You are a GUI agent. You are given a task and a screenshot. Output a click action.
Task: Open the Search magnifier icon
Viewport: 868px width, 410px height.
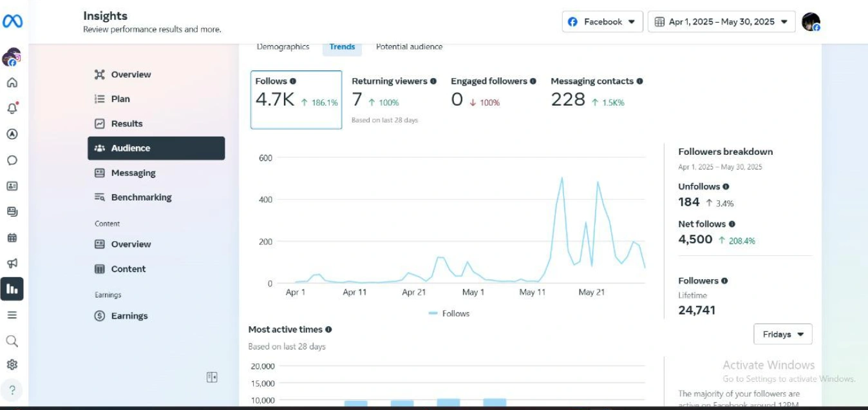pyautogui.click(x=12, y=341)
